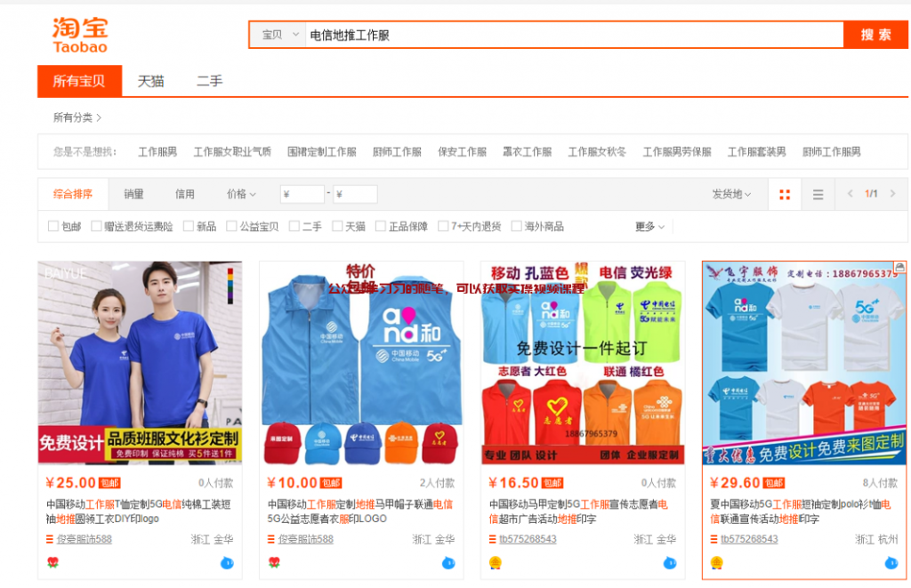Viewport: 911px width, 588px height.
Task: Tick the 7+天内退货 checkbox
Action: [x=443, y=227]
